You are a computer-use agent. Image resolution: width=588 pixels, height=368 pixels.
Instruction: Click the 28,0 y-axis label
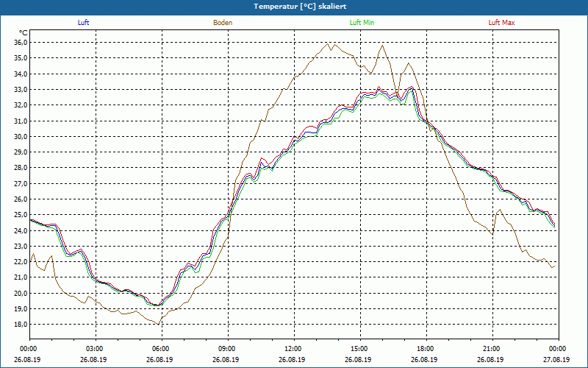point(21,168)
